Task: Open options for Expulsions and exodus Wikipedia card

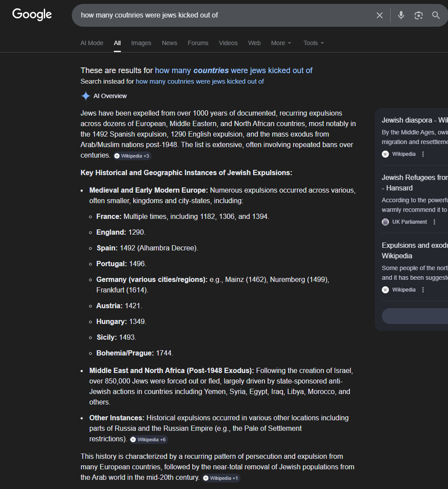Action: (x=423, y=290)
